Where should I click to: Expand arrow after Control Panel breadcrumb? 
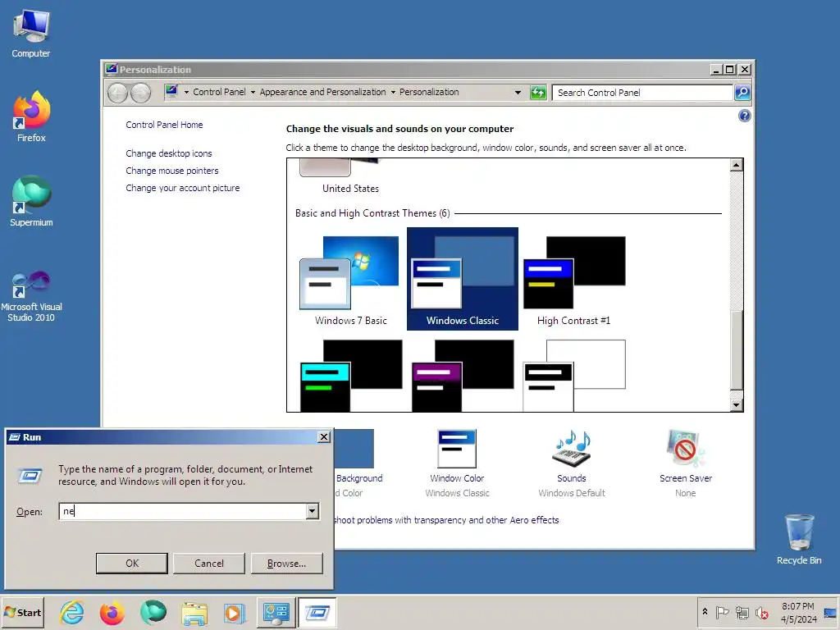(253, 92)
